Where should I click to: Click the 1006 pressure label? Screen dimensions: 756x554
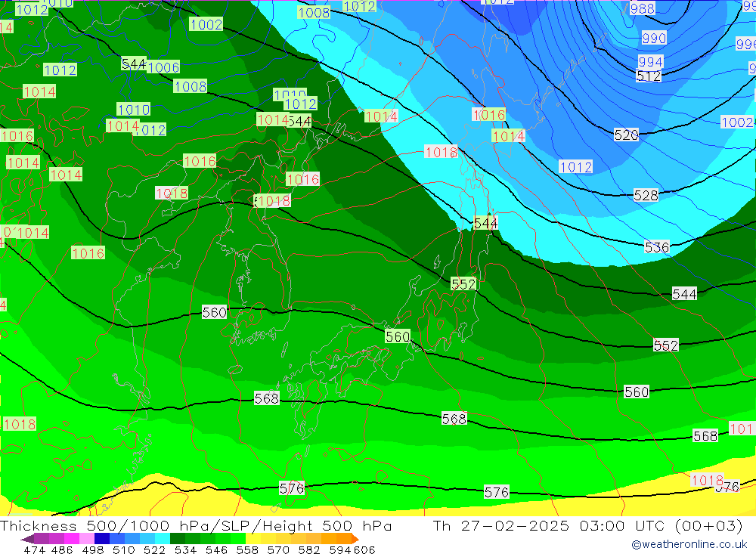[163, 67]
